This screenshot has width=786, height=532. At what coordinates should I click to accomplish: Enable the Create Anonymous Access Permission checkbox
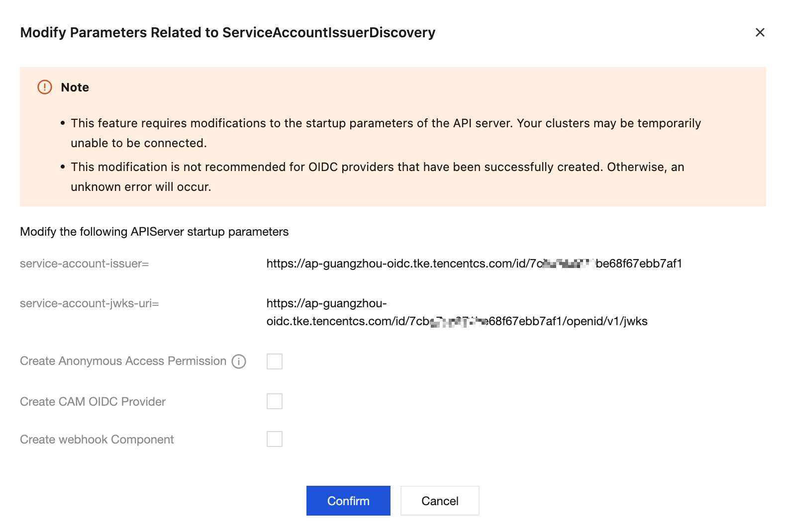coord(275,361)
